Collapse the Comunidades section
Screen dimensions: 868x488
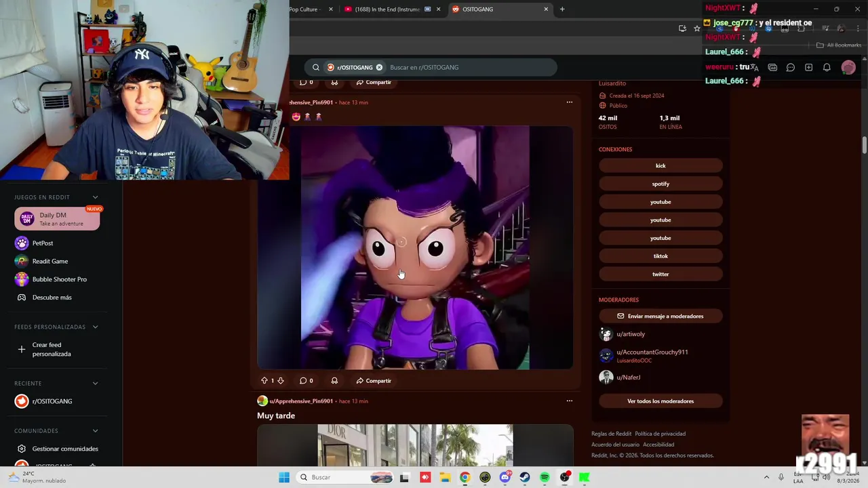click(95, 430)
